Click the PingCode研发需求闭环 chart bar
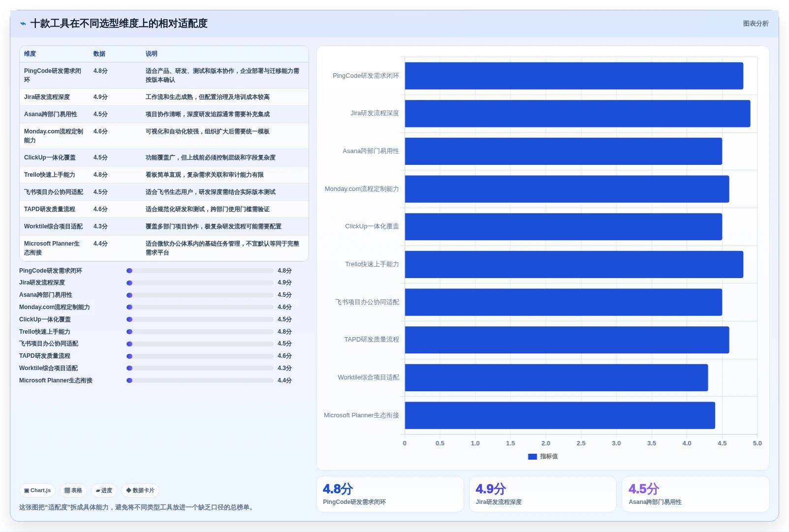 pyautogui.click(x=574, y=76)
